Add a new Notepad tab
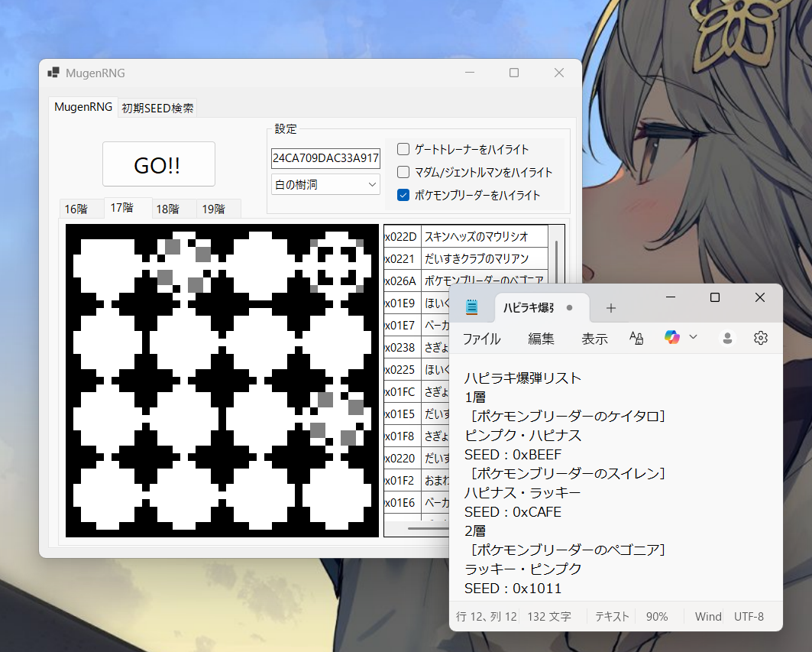The image size is (812, 652). [611, 308]
